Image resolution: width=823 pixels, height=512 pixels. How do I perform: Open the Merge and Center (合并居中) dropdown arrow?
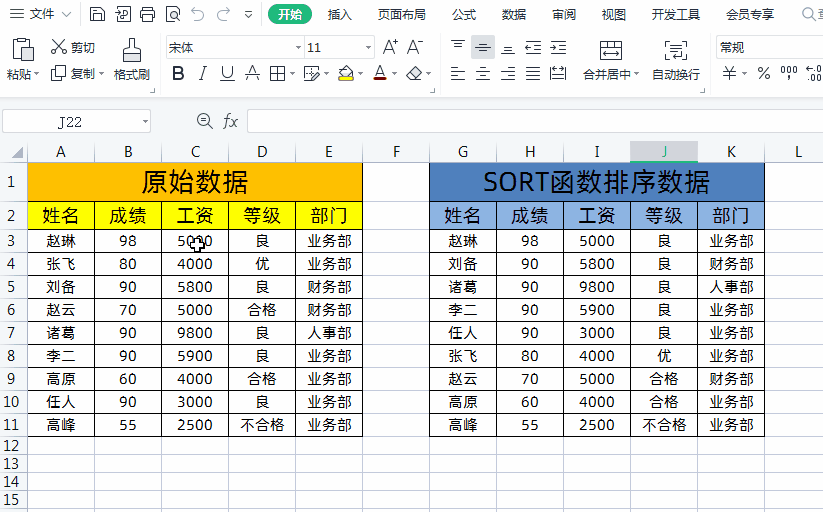[x=637, y=75]
